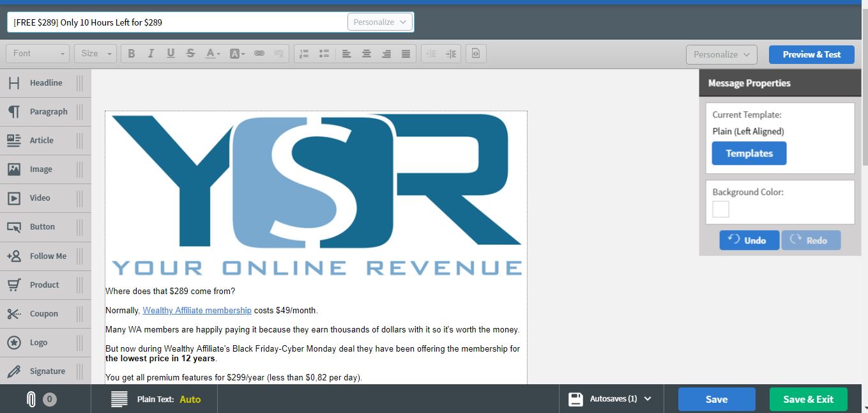Open the text background color picker

click(x=237, y=54)
